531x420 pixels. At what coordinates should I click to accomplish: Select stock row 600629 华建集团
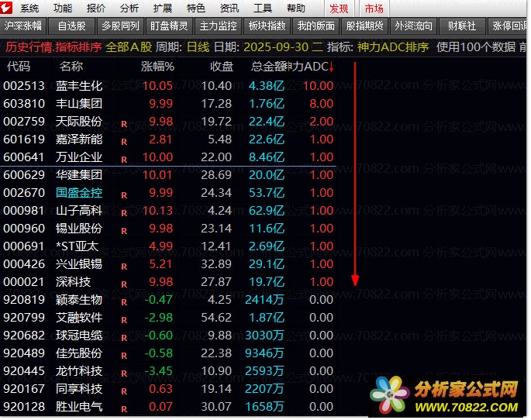168,175
